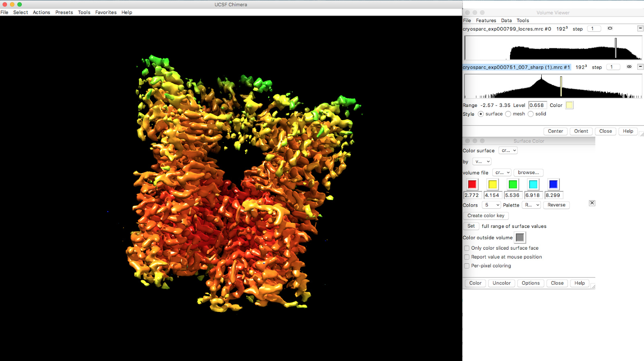Click the X icon beside the Reverse button
Image resolution: width=644 pixels, height=361 pixels.
pos(592,203)
